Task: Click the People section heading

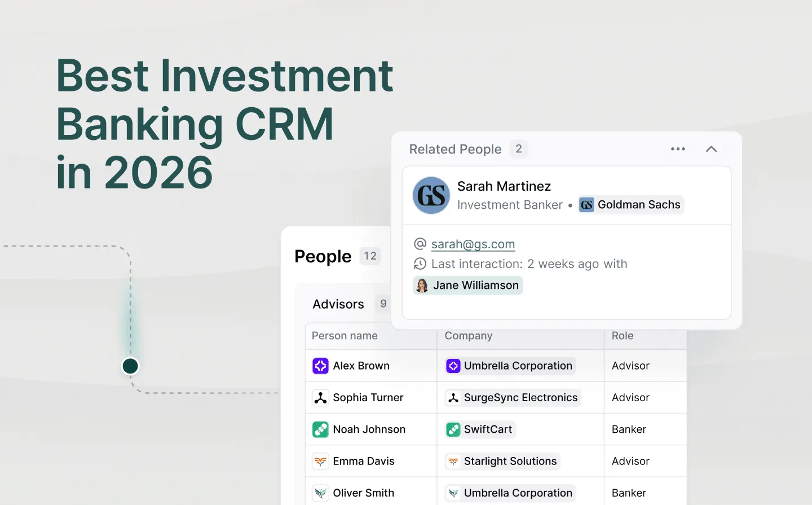Action: pyautogui.click(x=323, y=257)
